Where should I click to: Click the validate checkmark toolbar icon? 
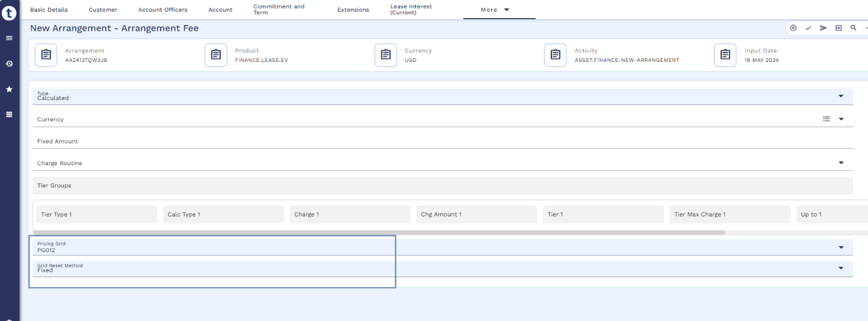(x=808, y=28)
